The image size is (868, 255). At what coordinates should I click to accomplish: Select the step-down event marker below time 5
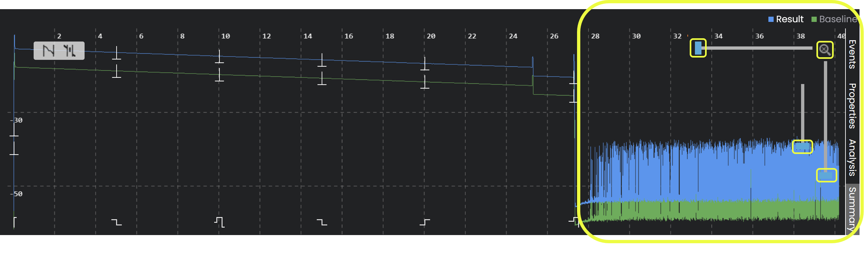(x=117, y=222)
